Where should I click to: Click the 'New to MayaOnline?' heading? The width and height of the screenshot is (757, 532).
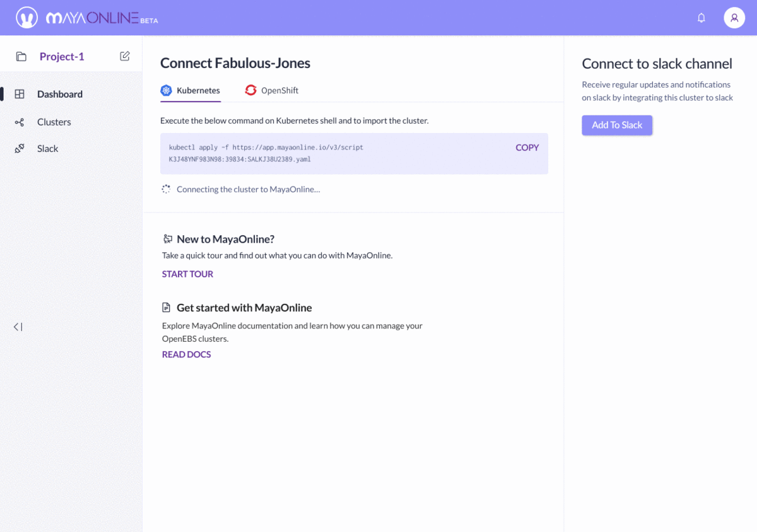225,239
